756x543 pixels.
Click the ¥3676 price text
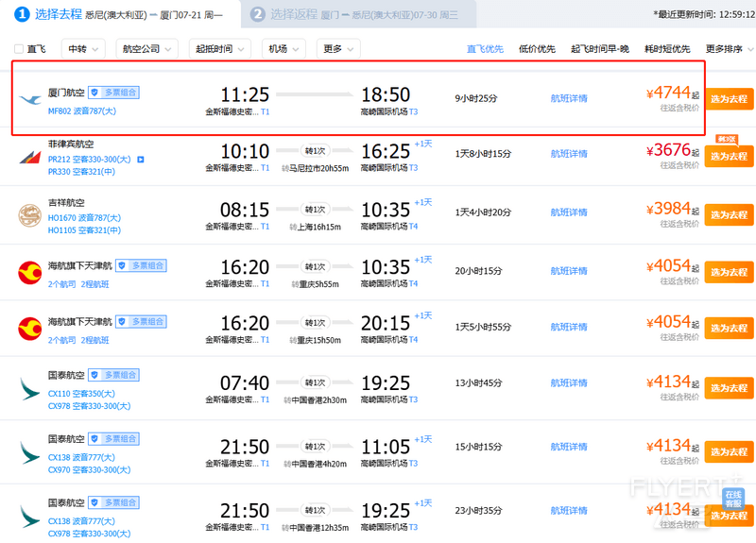tap(669, 150)
